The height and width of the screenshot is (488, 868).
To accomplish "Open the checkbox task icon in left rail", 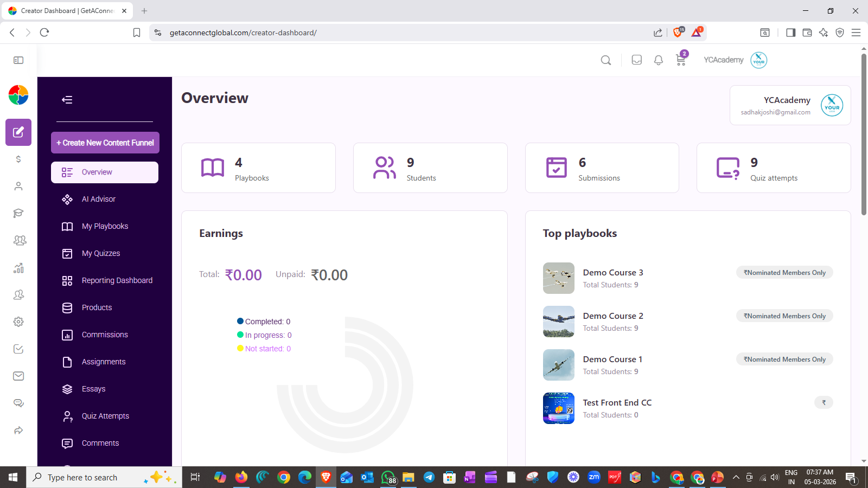I will point(18,349).
